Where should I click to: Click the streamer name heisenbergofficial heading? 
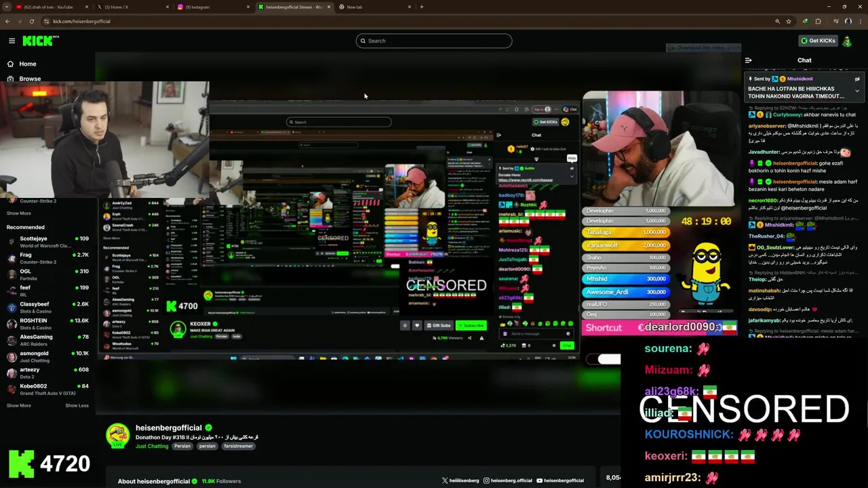(169, 428)
